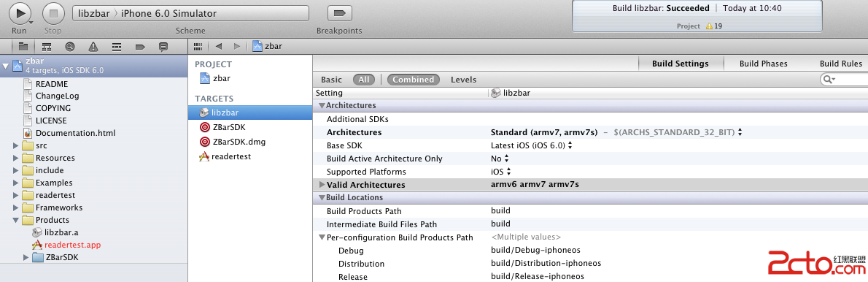Image resolution: width=868 pixels, height=282 pixels.
Task: Collapse the Build Locations section
Action: click(322, 197)
